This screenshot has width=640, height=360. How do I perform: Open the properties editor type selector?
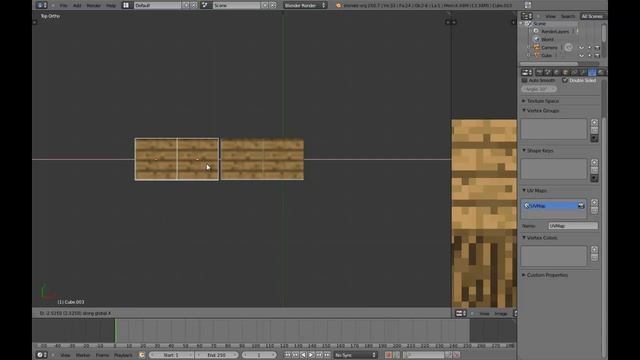coord(527,72)
